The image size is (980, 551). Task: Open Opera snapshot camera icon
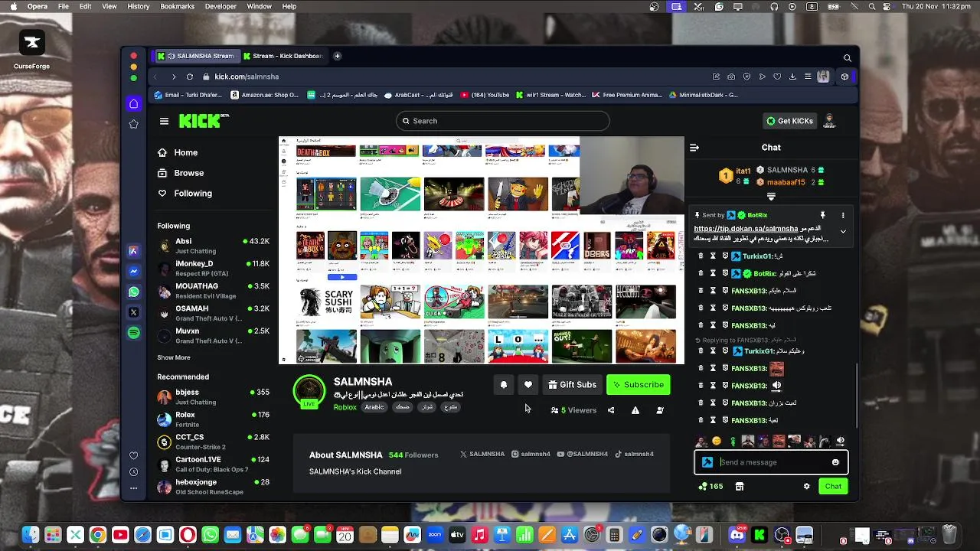tap(731, 77)
